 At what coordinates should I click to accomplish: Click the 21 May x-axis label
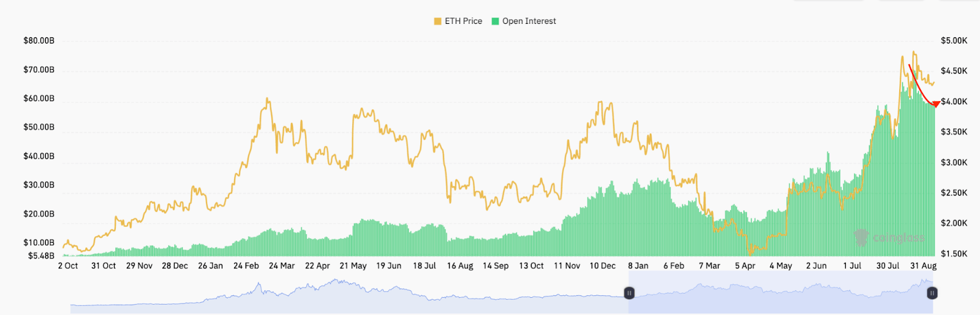point(353,266)
